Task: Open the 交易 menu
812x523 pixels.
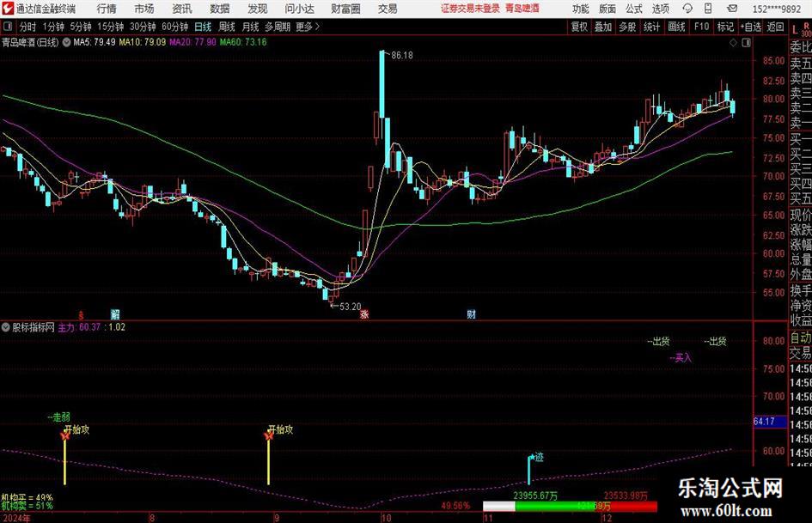Action: 388,9
